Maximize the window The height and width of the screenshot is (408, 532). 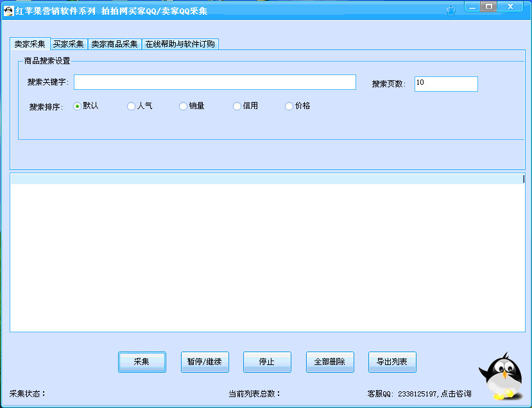click(488, 6)
